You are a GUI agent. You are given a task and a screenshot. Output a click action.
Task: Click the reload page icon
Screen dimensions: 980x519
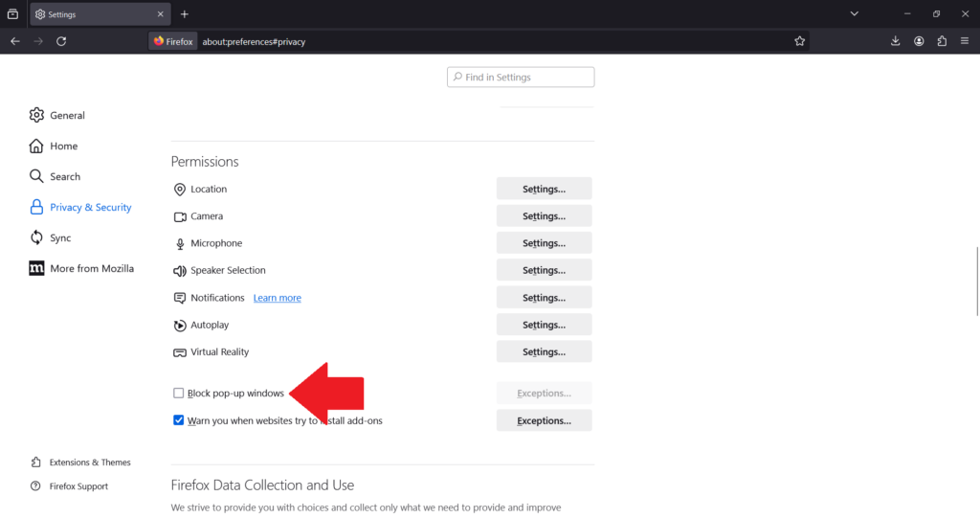tap(61, 41)
